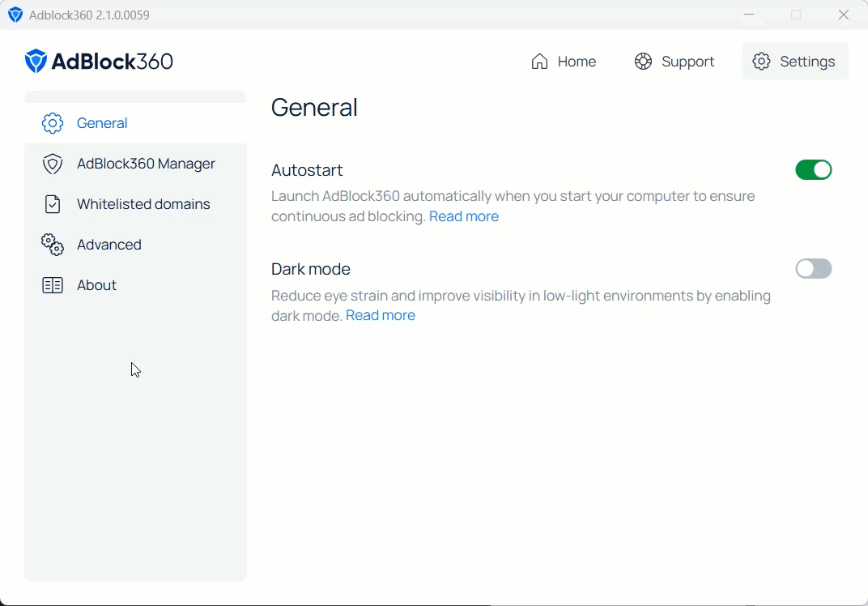
Task: Click the Advanced double-gear icon
Action: 53,245
